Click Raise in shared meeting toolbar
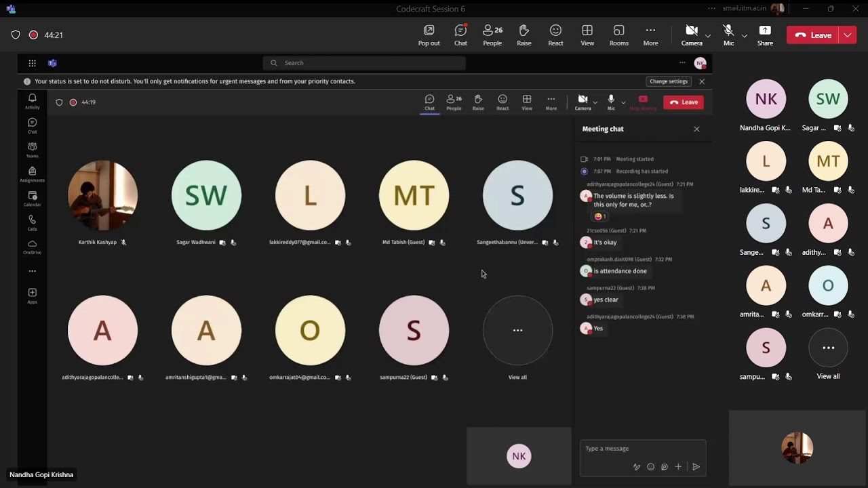The height and width of the screenshot is (488, 868). point(478,102)
